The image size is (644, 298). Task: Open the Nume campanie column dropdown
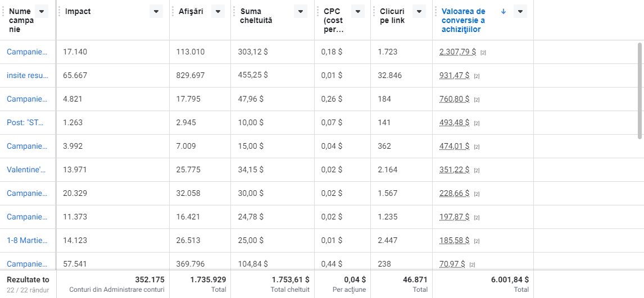coord(42,12)
